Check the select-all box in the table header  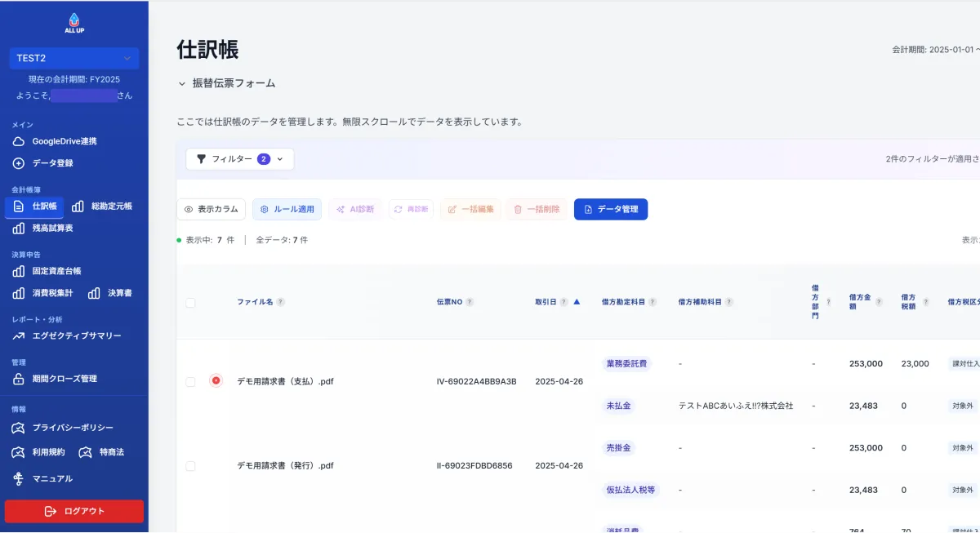[x=190, y=301]
